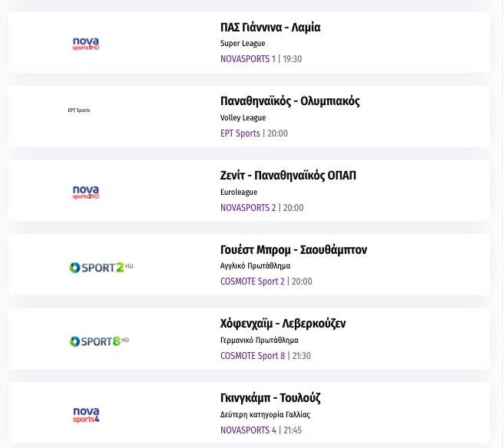Click the Euroleague competition label

coord(239,193)
